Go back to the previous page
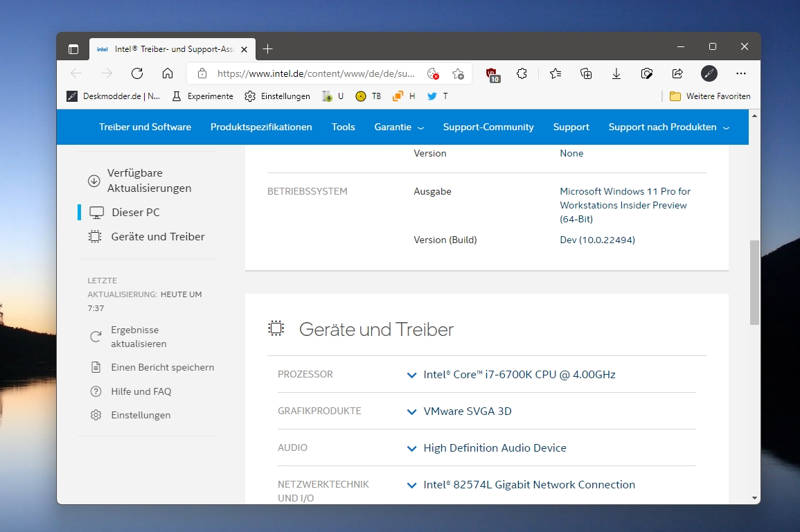 pos(76,73)
